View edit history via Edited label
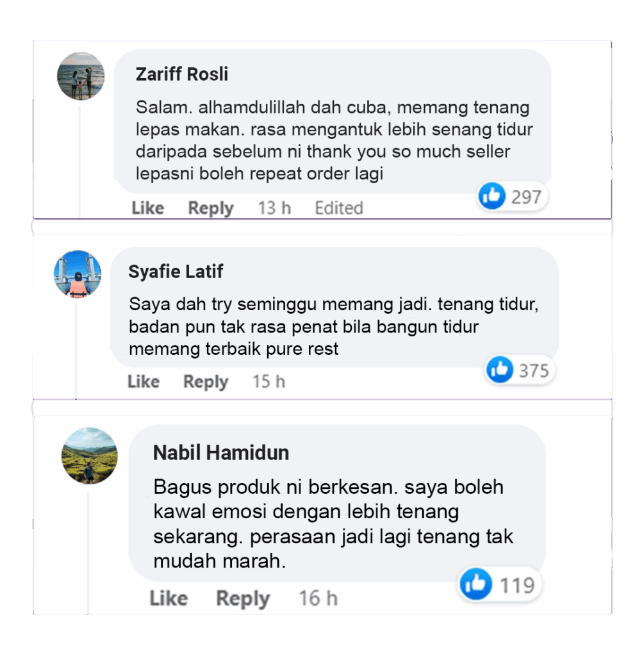Screen dimensions: 644x656 click(x=339, y=208)
